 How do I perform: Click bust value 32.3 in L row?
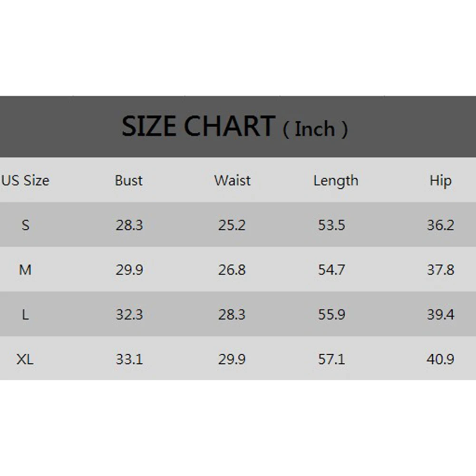129,314
